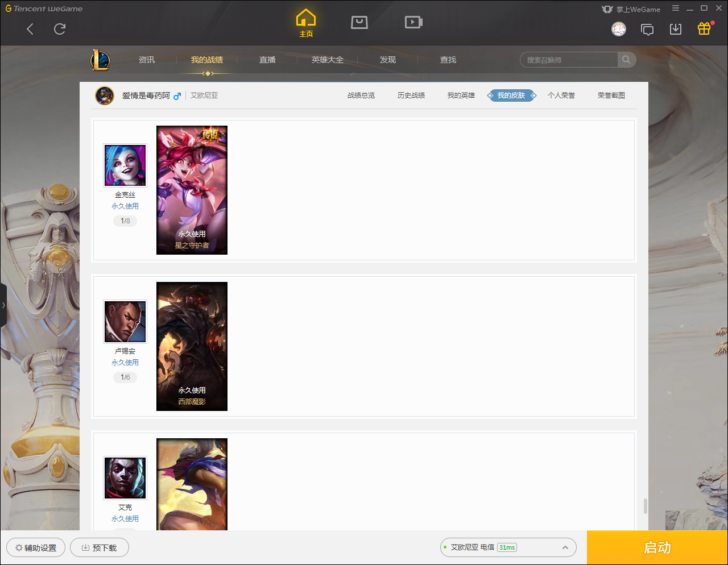This screenshot has height=565, width=728.
Task: Open the 直播 tab
Action: tap(267, 60)
